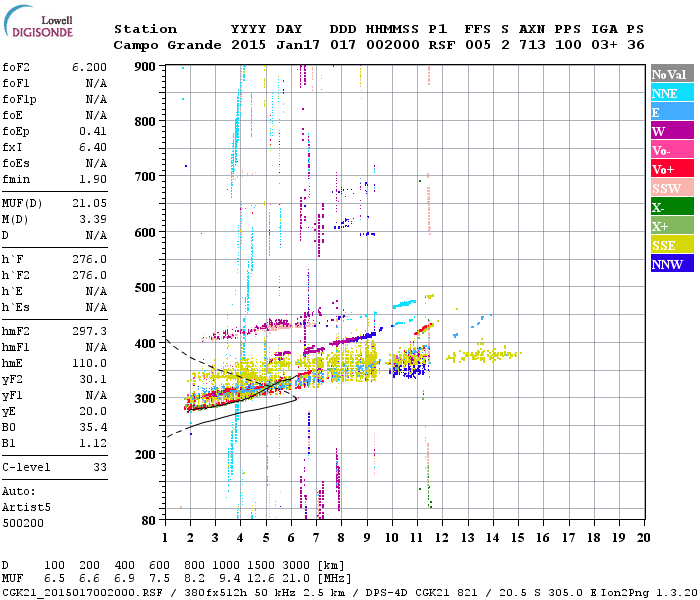
Task: Select the NNW dark blue legend swatch
Action: (x=672, y=264)
